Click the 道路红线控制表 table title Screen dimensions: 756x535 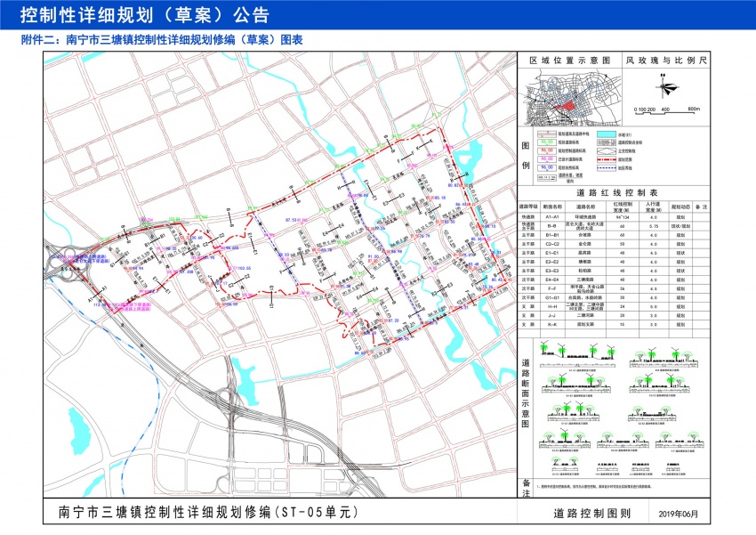(x=617, y=192)
